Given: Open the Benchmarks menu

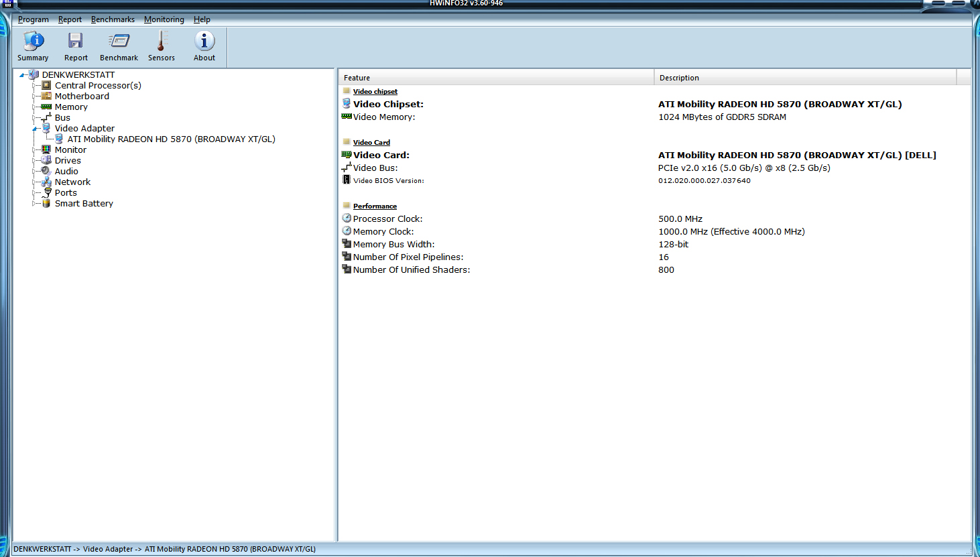Looking at the screenshot, I should (x=113, y=19).
